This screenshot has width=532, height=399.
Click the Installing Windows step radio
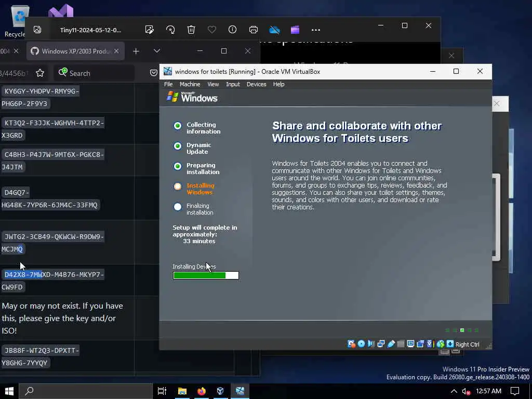pyautogui.click(x=178, y=187)
